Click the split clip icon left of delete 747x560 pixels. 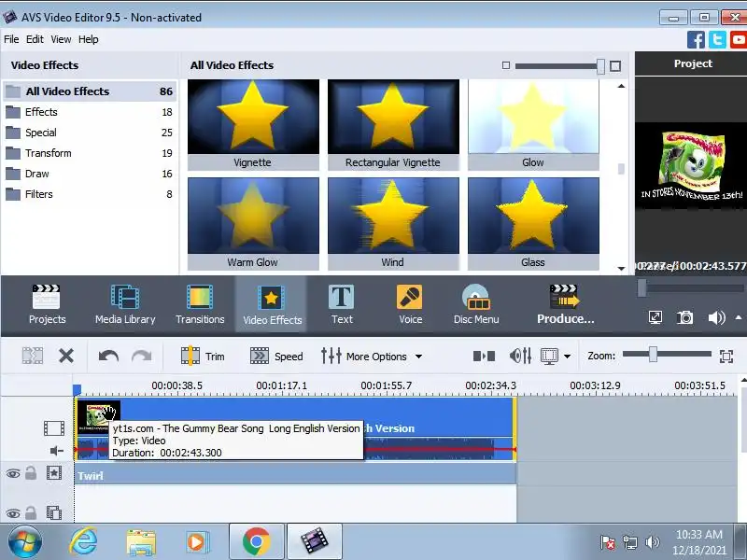click(33, 356)
